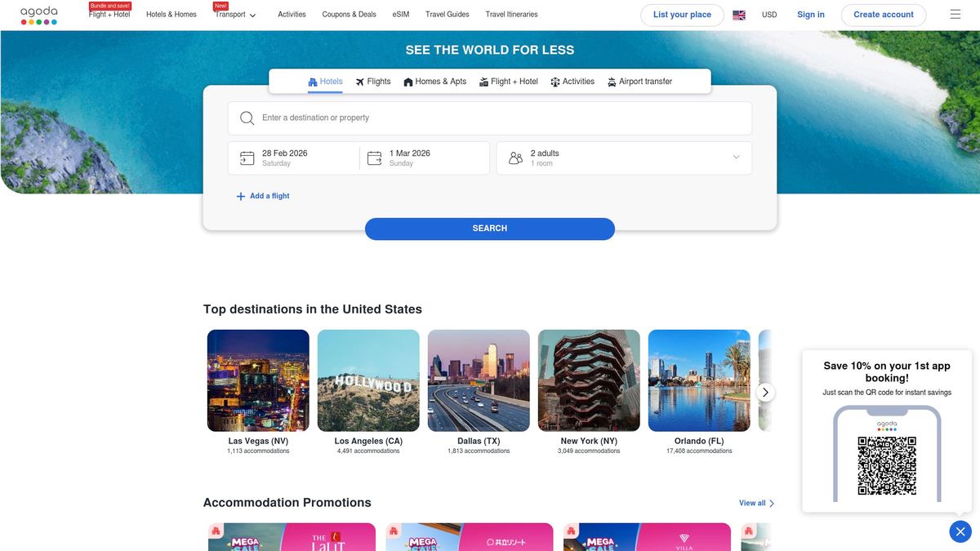Click the destination search input field
Screen dimensions: 980x551
[x=490, y=118]
